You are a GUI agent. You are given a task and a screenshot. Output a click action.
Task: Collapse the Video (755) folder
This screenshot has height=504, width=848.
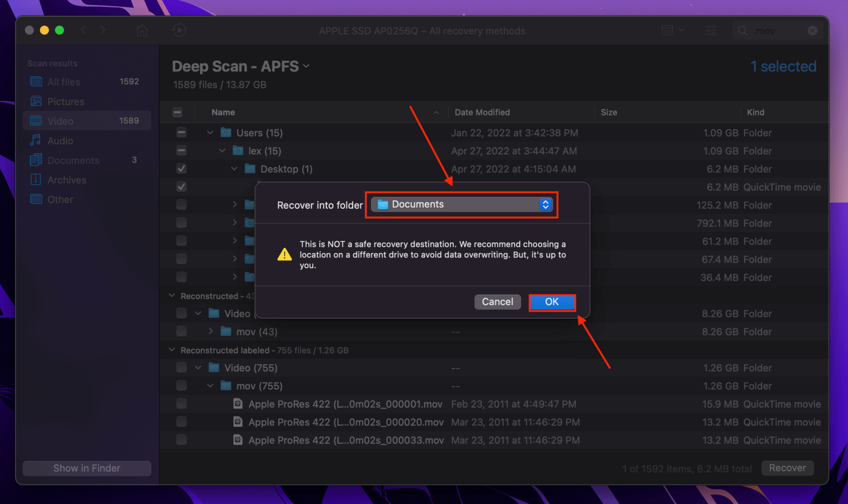[198, 367]
